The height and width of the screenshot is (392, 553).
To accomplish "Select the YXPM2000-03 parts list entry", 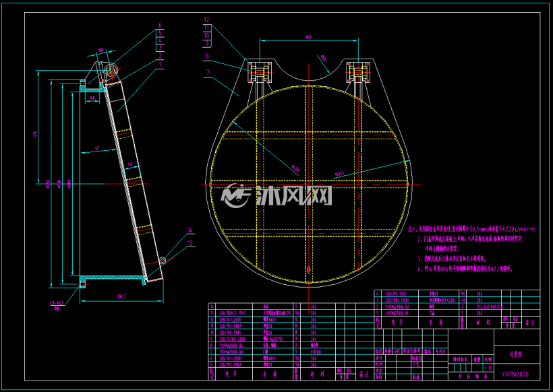I will 231,352.
